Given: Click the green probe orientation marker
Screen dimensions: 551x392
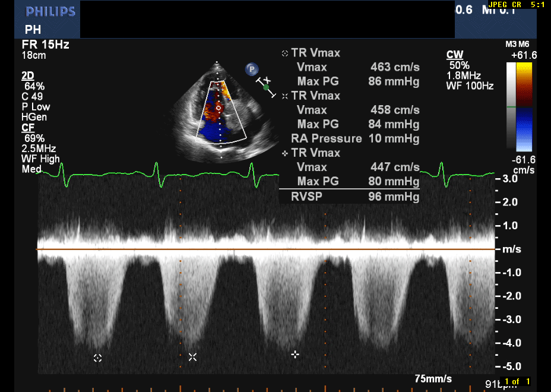Looking at the screenshot, I should pos(266,87).
